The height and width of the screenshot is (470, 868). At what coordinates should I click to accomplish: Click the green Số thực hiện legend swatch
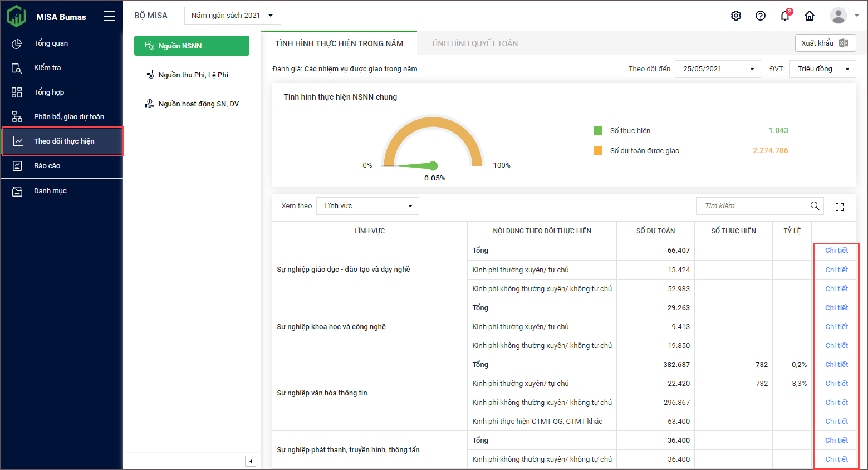tap(598, 131)
